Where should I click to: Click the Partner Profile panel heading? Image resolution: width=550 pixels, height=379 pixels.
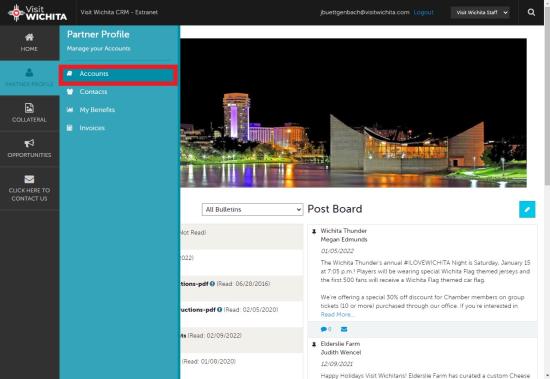98,34
